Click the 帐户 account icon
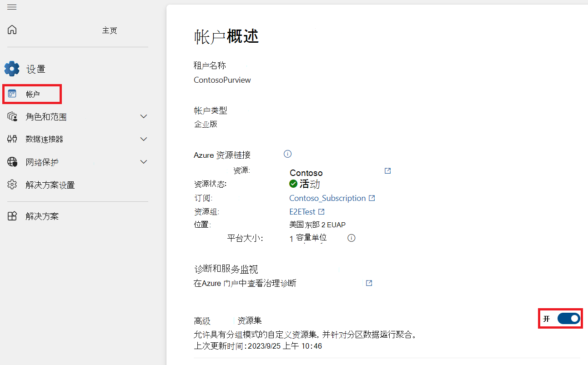 (12, 94)
